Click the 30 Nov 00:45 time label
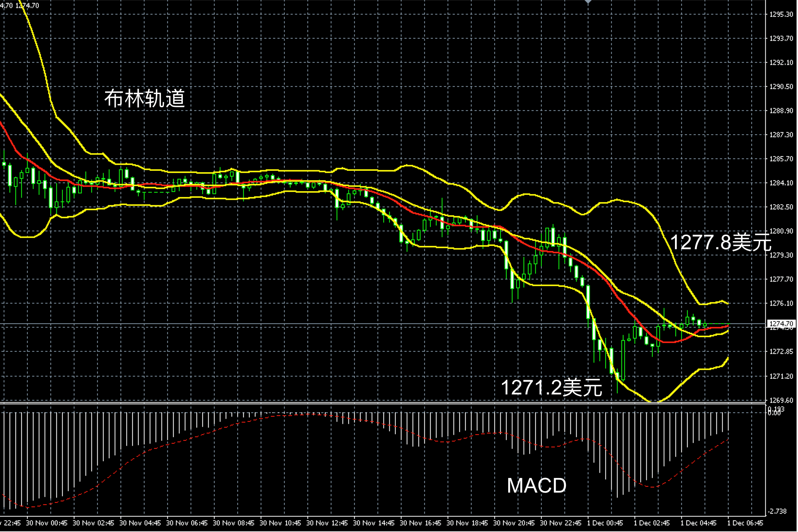This screenshot has height=532, width=798. (47, 523)
